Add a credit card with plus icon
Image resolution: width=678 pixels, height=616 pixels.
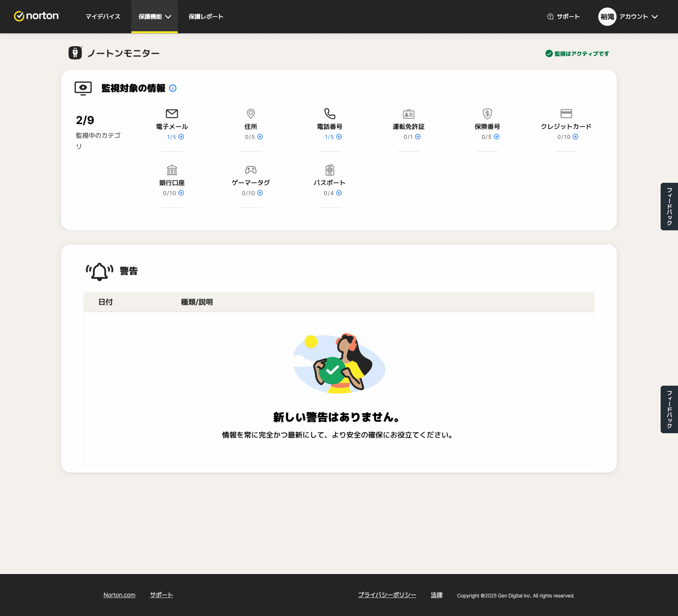(576, 137)
